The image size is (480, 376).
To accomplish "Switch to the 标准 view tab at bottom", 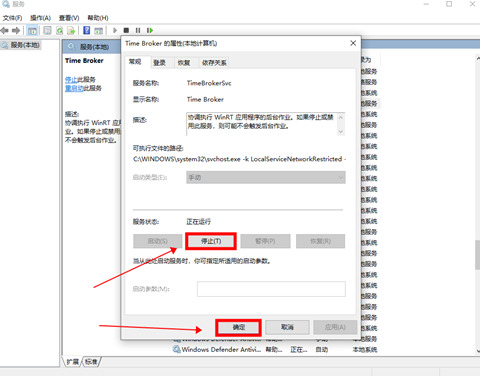I will coord(91,362).
